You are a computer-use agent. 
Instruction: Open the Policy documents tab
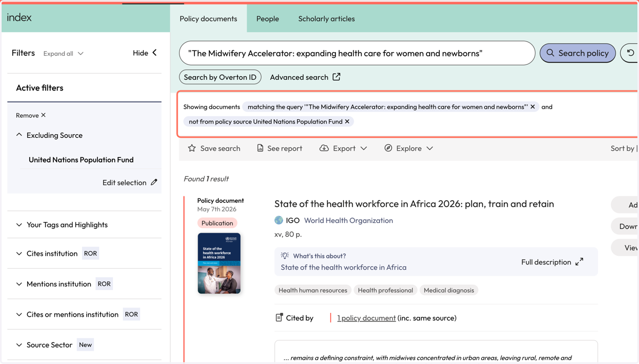(x=208, y=19)
